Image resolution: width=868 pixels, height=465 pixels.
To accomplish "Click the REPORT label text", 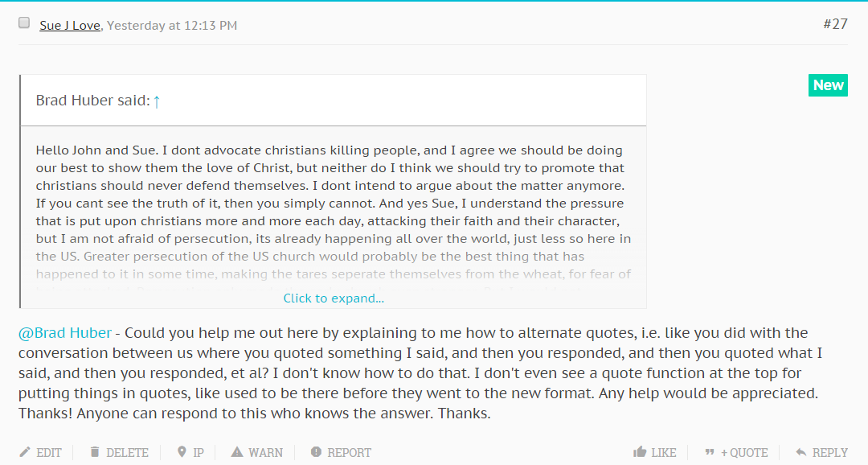I will (350, 453).
